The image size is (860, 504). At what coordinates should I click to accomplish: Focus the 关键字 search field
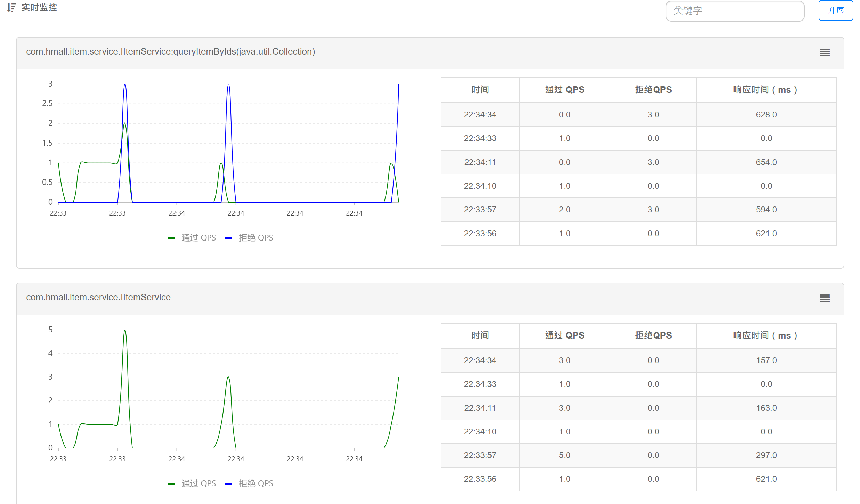[x=735, y=11]
